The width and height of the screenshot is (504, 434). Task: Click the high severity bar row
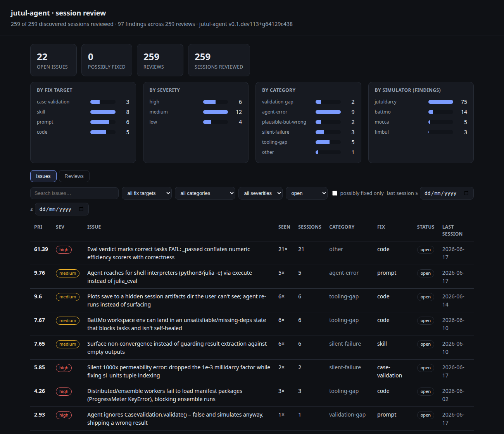click(x=196, y=102)
